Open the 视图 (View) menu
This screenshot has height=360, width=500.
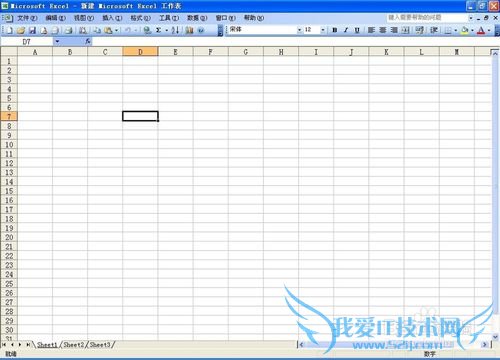[x=84, y=18]
